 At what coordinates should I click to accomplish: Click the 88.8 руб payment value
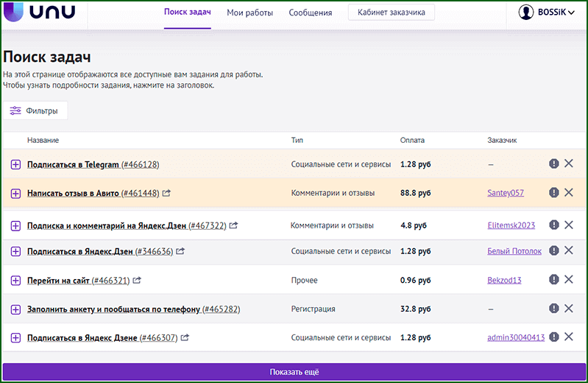[x=416, y=193]
